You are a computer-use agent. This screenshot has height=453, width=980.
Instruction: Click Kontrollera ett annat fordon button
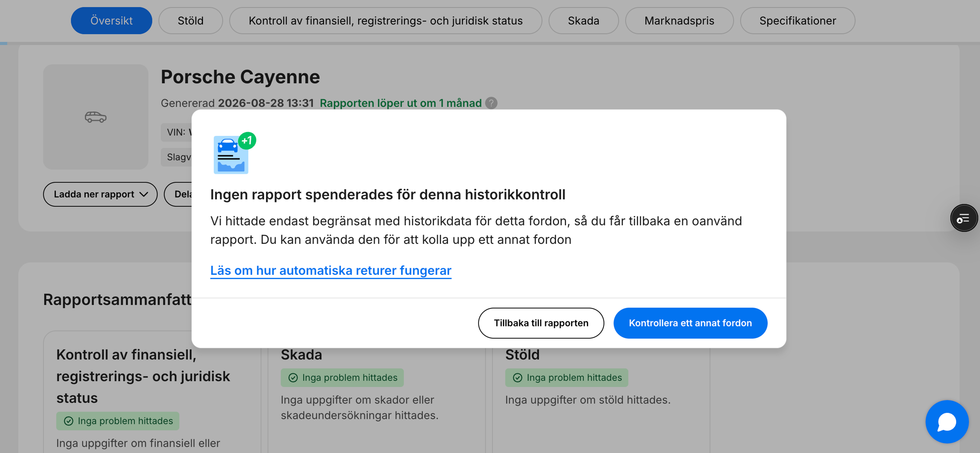tap(690, 323)
